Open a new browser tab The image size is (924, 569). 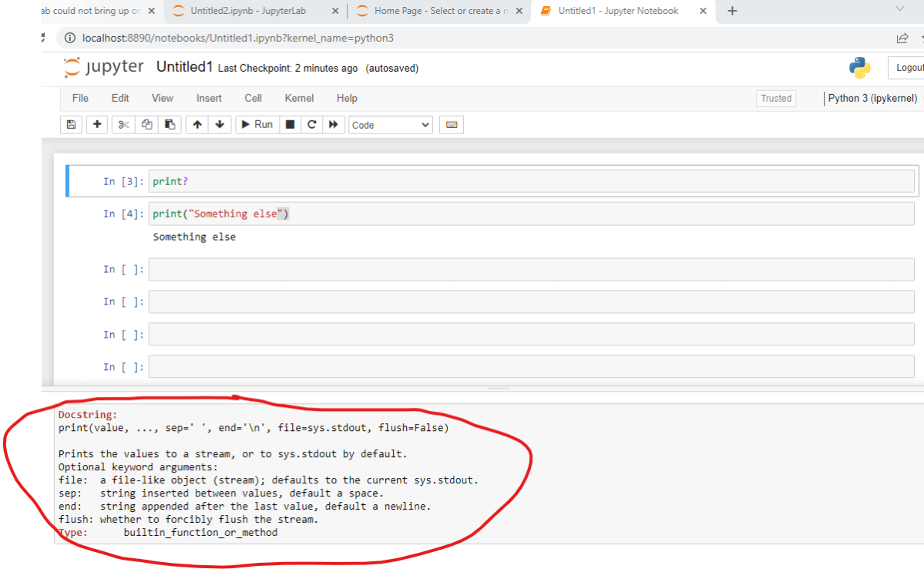[732, 11]
